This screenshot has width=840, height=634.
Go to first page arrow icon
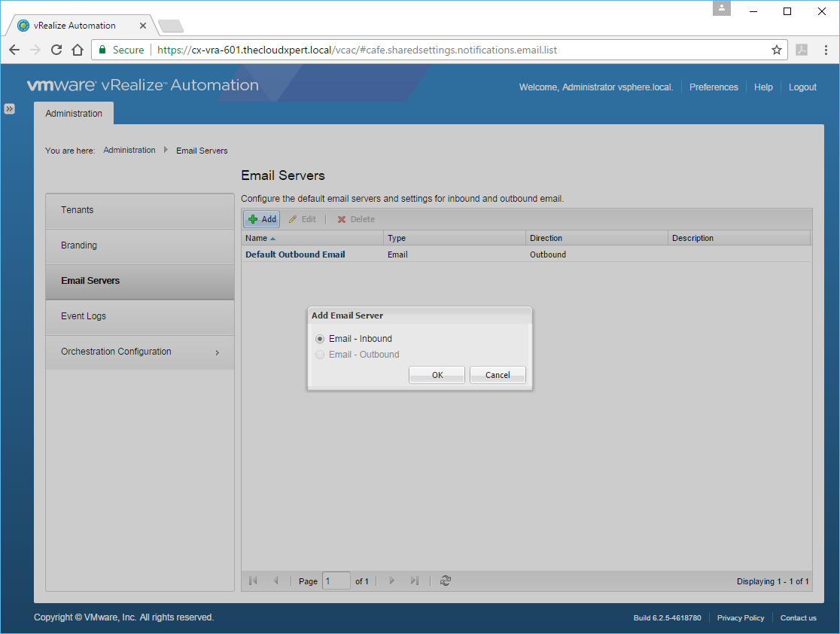[253, 581]
